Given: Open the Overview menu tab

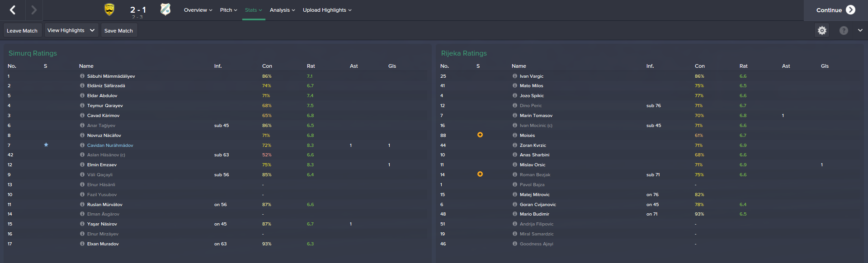Looking at the screenshot, I should (x=198, y=10).
